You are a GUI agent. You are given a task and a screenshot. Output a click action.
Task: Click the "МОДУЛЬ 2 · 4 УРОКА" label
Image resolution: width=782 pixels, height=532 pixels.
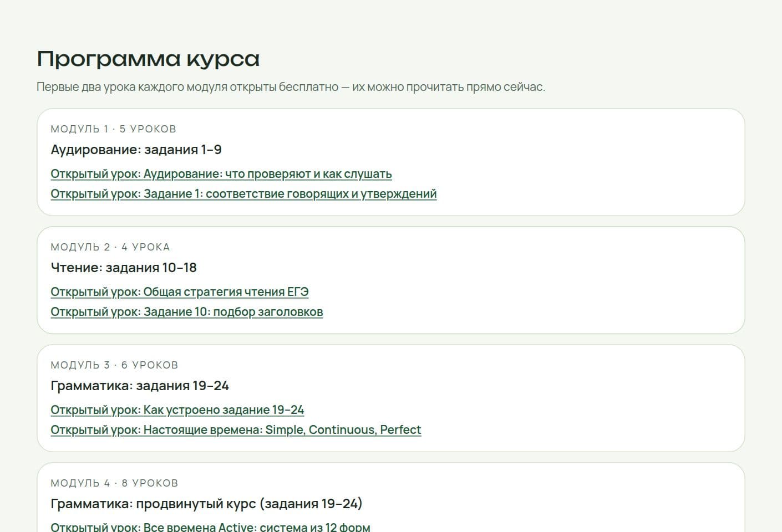coord(110,247)
